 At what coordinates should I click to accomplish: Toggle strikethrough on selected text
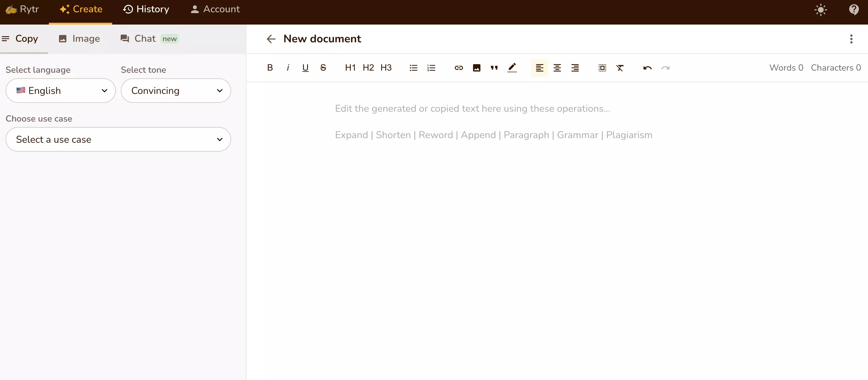pos(323,68)
